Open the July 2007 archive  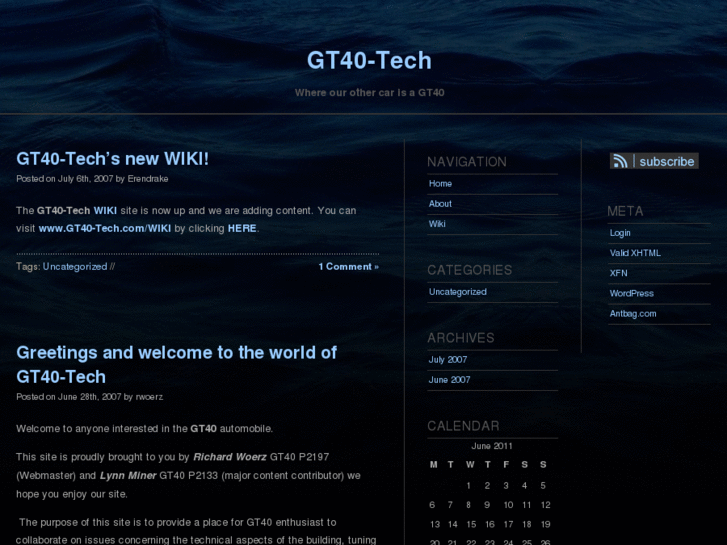coord(447,359)
